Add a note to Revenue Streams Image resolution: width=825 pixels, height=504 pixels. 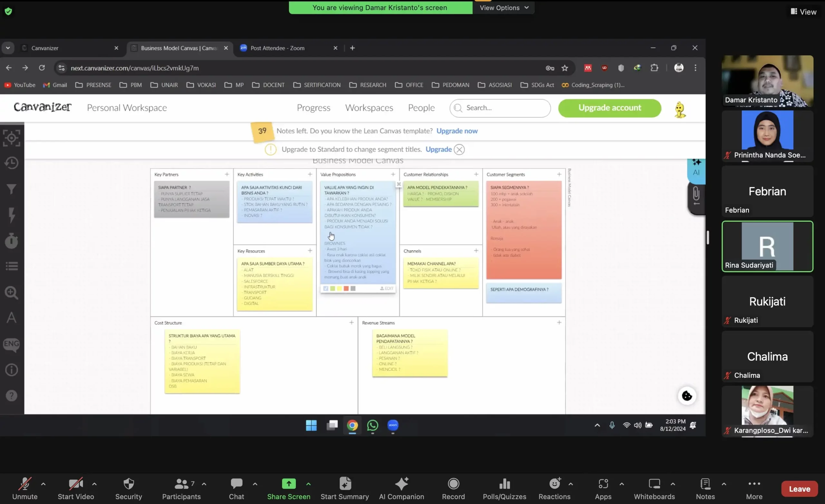pos(559,323)
